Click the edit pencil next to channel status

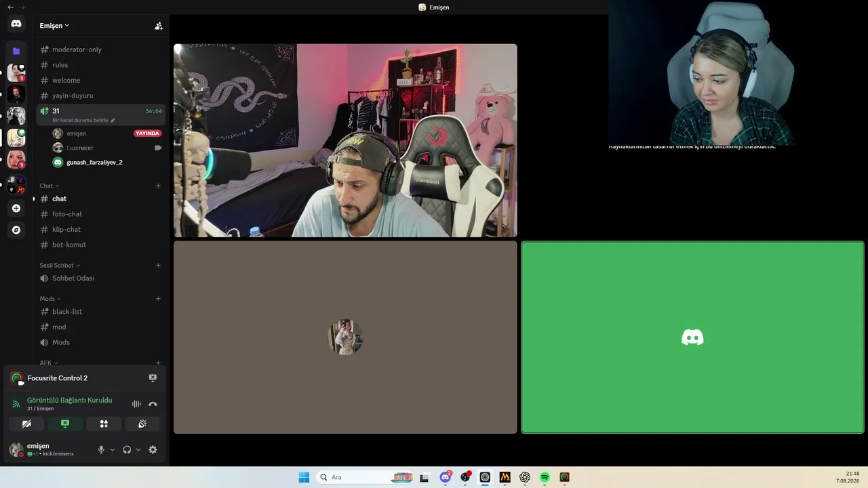tap(113, 120)
